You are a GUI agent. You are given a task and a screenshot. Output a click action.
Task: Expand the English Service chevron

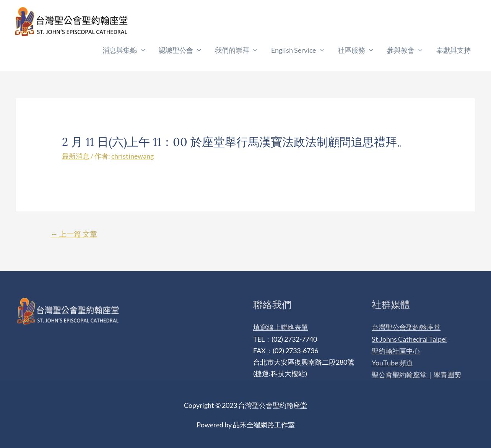coord(322,50)
